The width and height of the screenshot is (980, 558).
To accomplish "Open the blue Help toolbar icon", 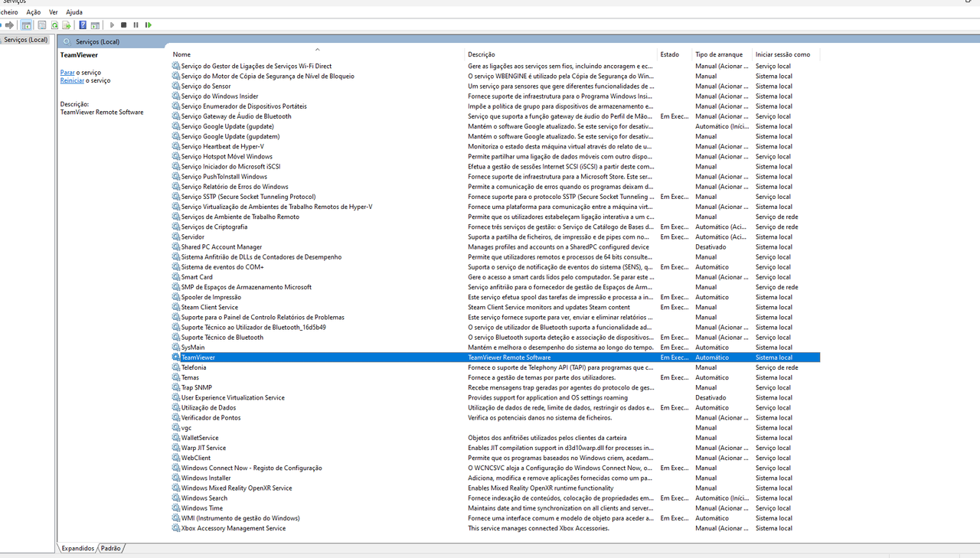I will [83, 25].
